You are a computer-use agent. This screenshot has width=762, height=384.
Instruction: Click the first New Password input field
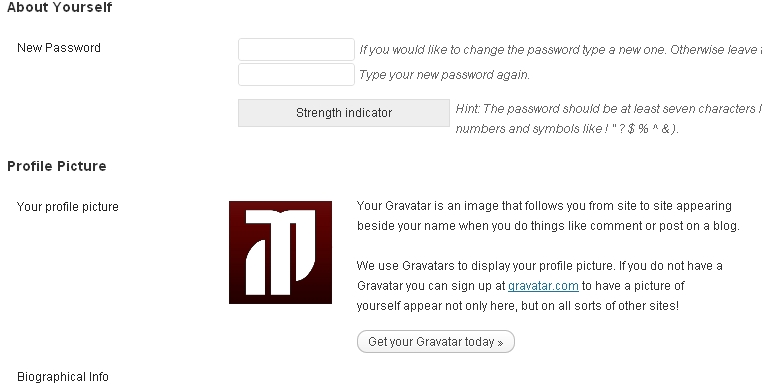[x=296, y=50]
